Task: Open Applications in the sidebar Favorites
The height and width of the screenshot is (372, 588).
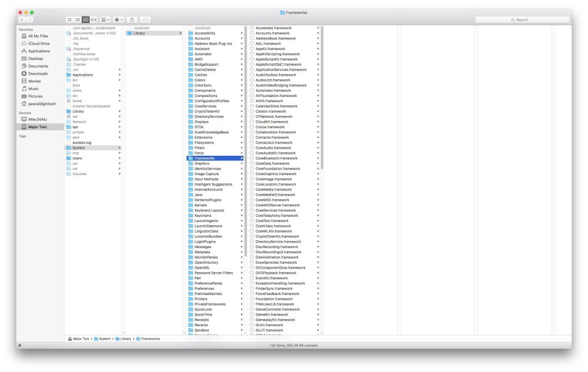Action: coord(39,51)
